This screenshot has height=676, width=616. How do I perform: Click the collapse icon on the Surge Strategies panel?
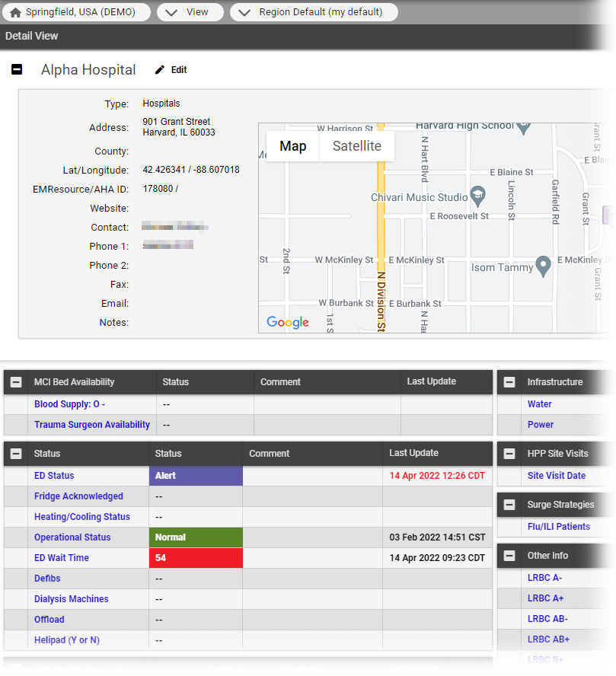pyautogui.click(x=509, y=504)
